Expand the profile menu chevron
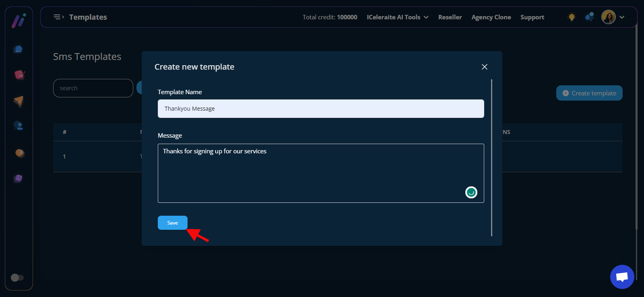Image resolution: width=644 pixels, height=297 pixels. (622, 17)
